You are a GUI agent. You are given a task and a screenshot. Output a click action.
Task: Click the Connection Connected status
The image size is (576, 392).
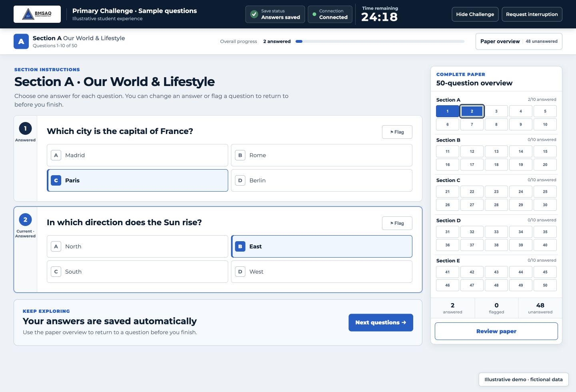coord(330,14)
